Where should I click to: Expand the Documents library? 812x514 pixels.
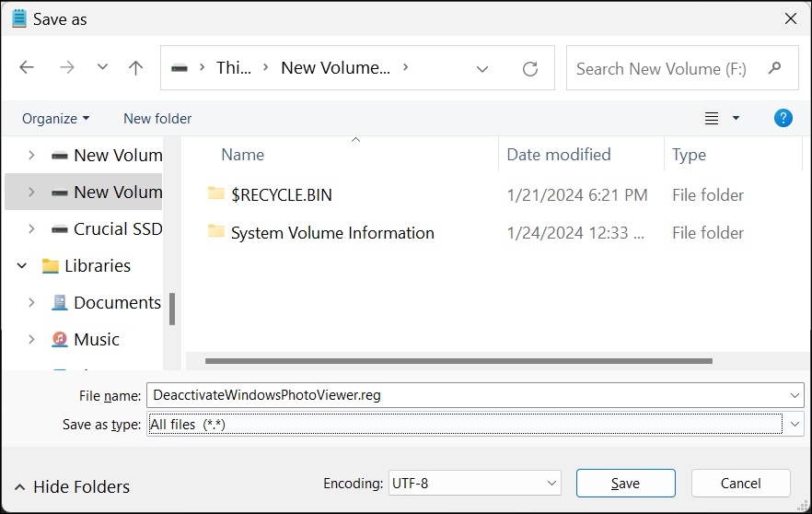click(31, 302)
